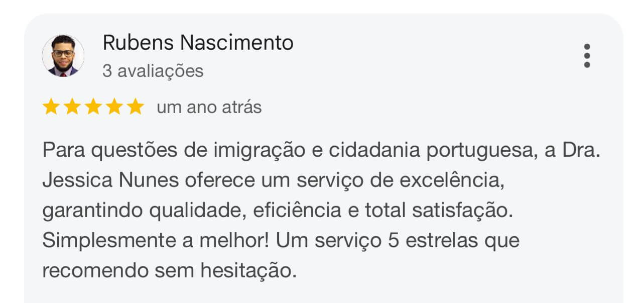Open the three-dot more options menu

coord(587,56)
